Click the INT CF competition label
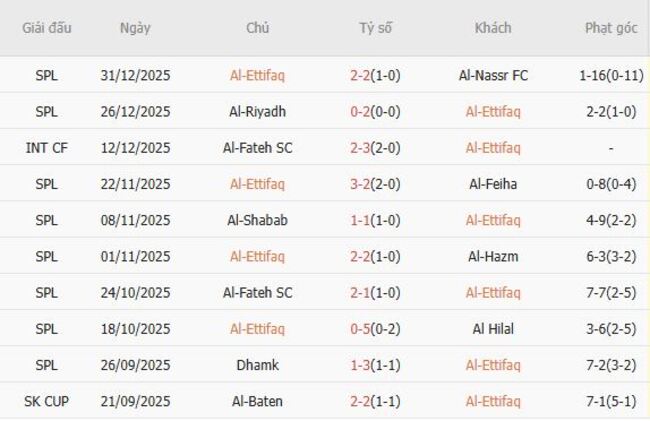The height and width of the screenshot is (421, 650). 47,148
